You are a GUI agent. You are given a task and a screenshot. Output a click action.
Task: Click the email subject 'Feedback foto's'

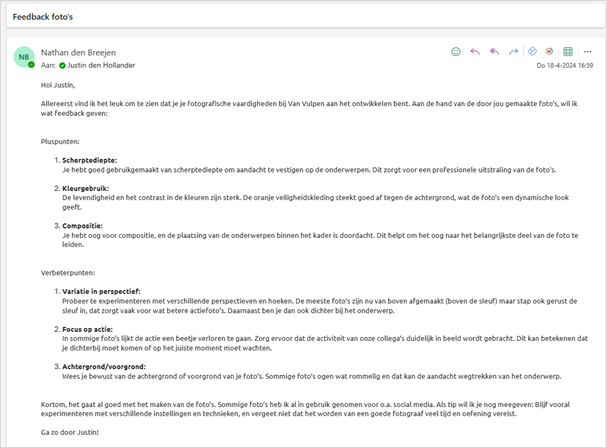[x=43, y=17]
